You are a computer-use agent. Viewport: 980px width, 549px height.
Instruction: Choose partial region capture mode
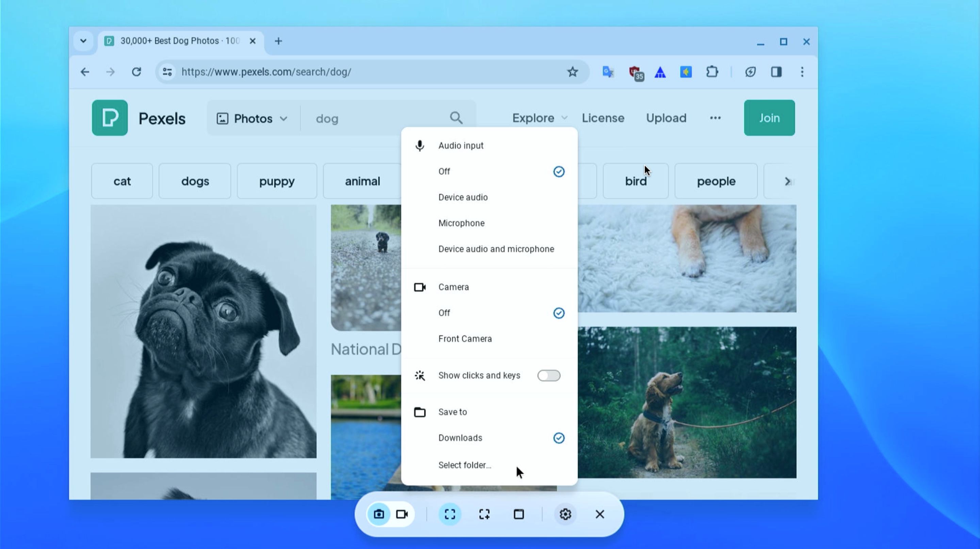click(484, 514)
